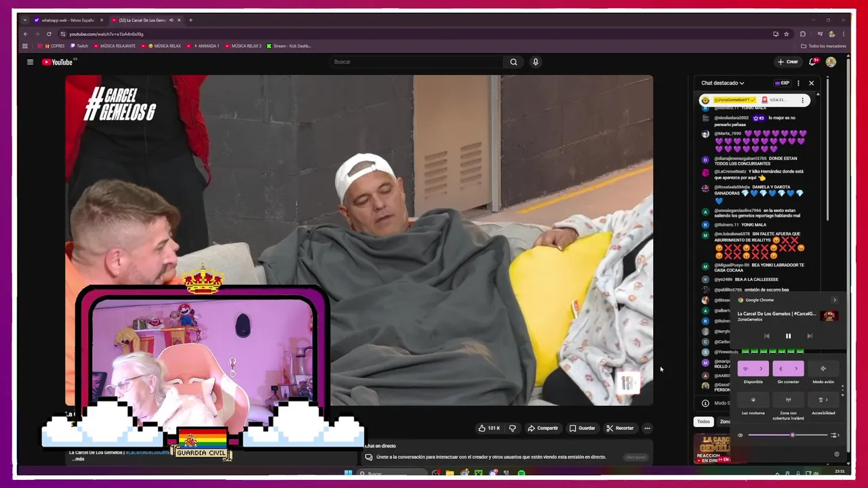Open Spotify from the taskbar
This screenshot has width=868, height=488.
point(521,473)
